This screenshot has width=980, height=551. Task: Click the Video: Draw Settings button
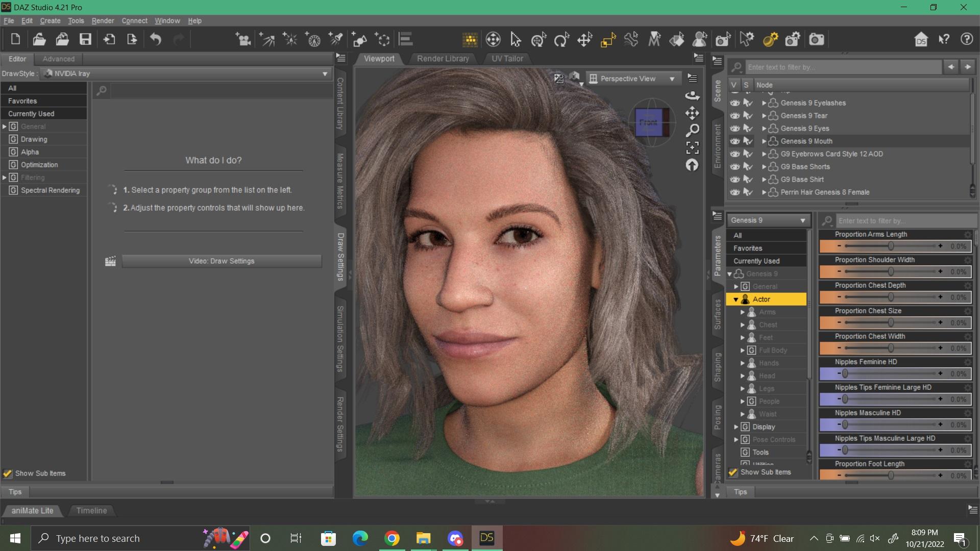coord(222,261)
